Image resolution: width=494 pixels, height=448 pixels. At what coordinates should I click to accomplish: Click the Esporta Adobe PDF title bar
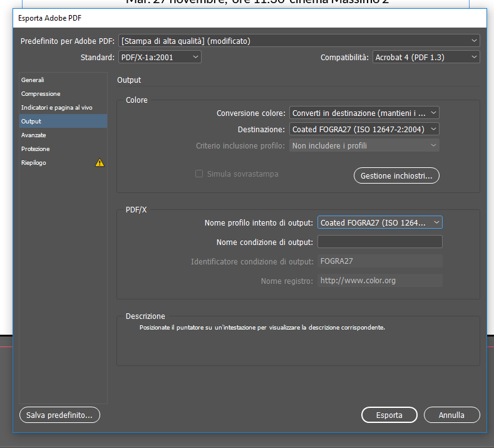(x=250, y=18)
